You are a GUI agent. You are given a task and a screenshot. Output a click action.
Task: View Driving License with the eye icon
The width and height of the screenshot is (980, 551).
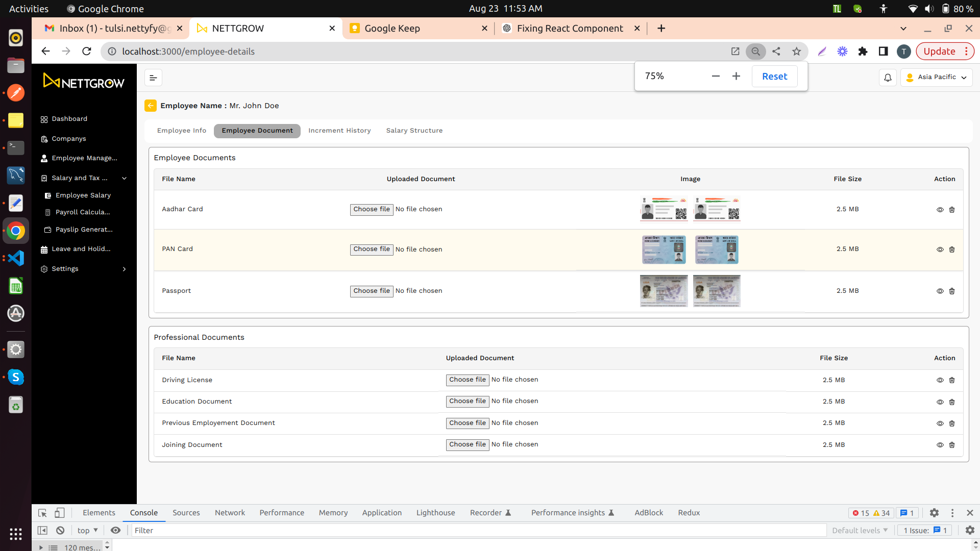tap(940, 380)
